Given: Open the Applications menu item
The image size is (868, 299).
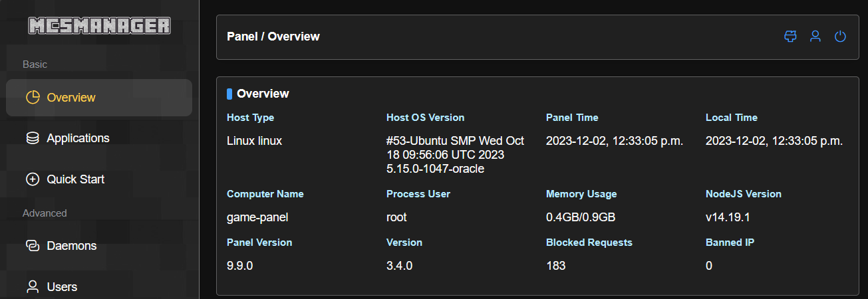Looking at the screenshot, I should [x=78, y=138].
